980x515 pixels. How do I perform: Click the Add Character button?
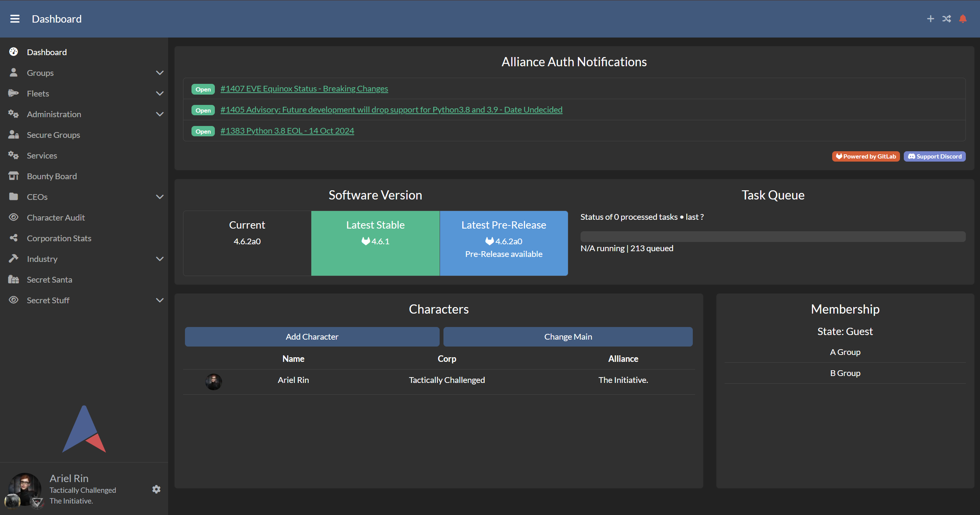[x=312, y=337]
